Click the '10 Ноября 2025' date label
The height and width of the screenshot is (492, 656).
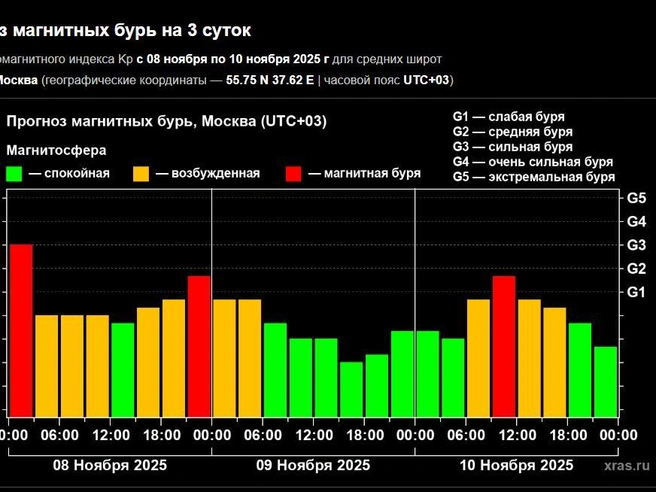(516, 465)
